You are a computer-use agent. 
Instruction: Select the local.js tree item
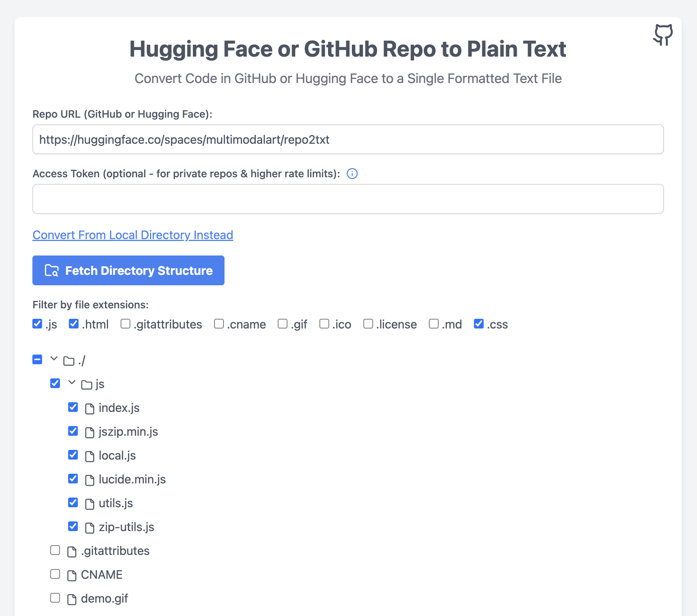[117, 455]
